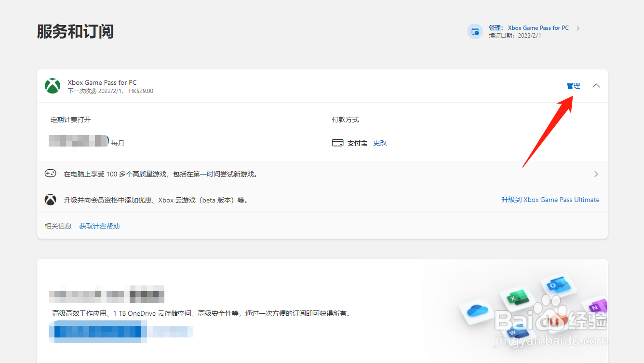Click the 在电脑上享受 100 多个高质量游戏 text
This screenshot has width=644, height=363.
tap(161, 174)
